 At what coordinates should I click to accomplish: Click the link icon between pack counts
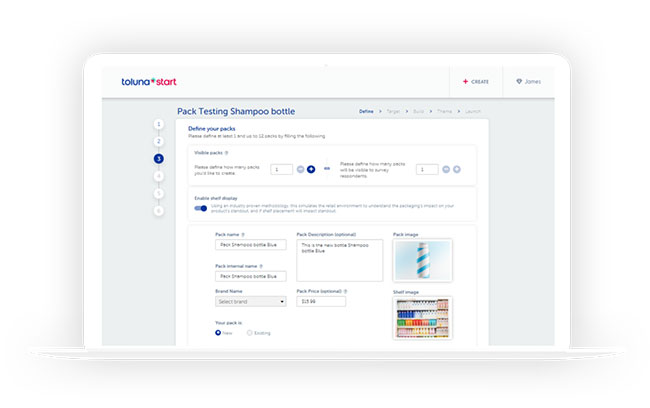[326, 169]
